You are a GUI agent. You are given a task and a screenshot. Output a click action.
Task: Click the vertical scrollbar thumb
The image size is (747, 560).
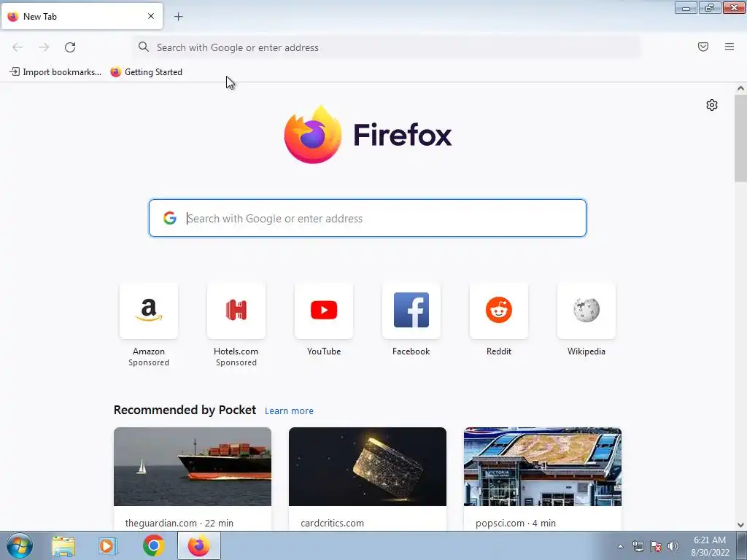(x=740, y=138)
